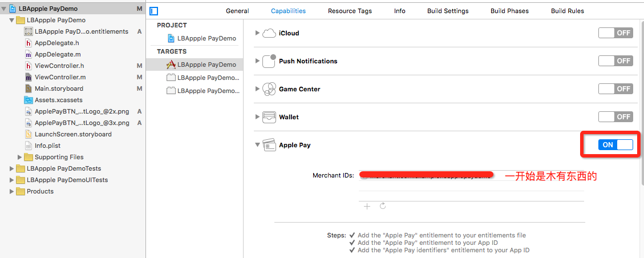Click the iCloud capability icon
This screenshot has width=644, height=258.
pyautogui.click(x=269, y=33)
